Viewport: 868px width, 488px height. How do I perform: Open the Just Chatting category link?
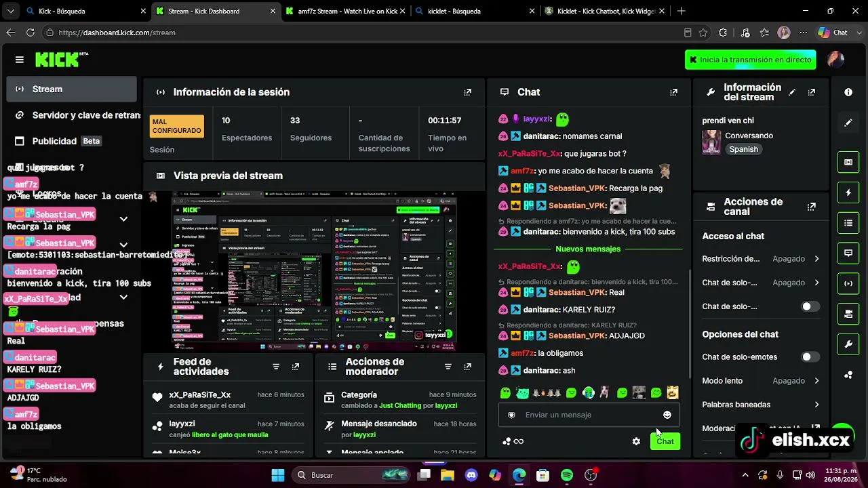coord(400,405)
